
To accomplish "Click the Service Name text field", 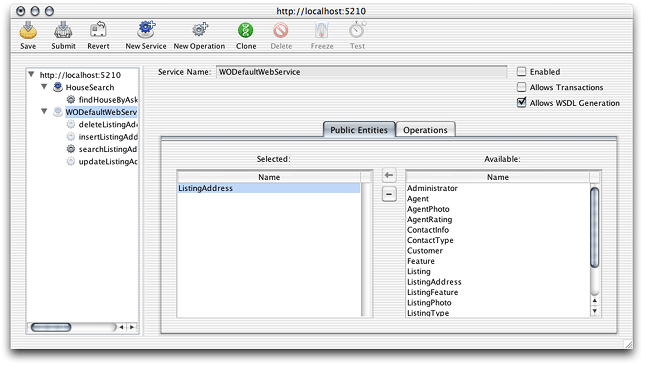I will [362, 72].
